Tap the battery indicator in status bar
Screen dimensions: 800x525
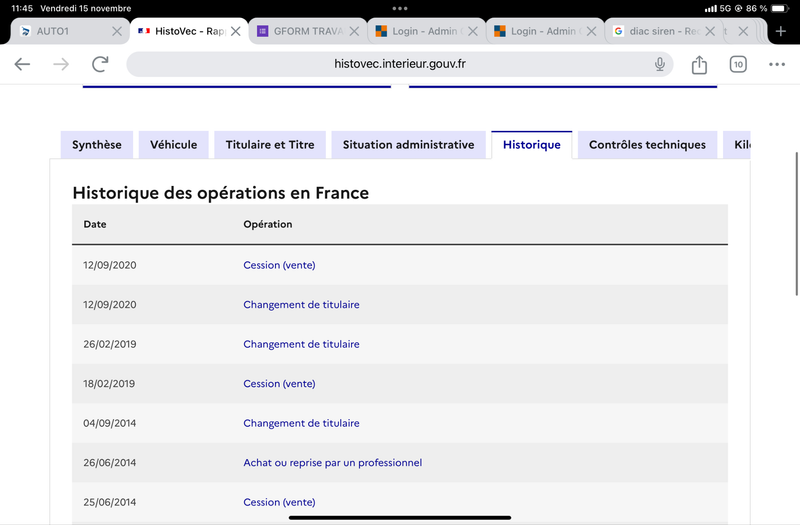(x=780, y=9)
